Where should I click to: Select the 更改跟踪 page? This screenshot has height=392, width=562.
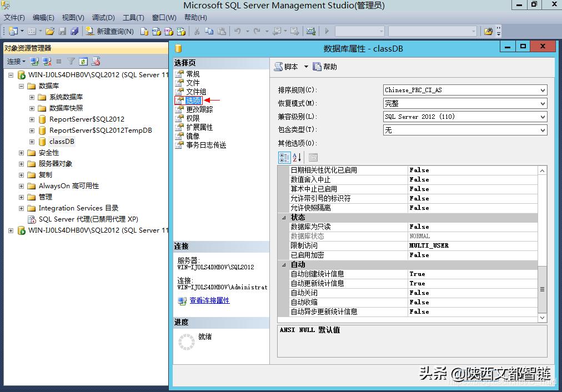tap(199, 109)
